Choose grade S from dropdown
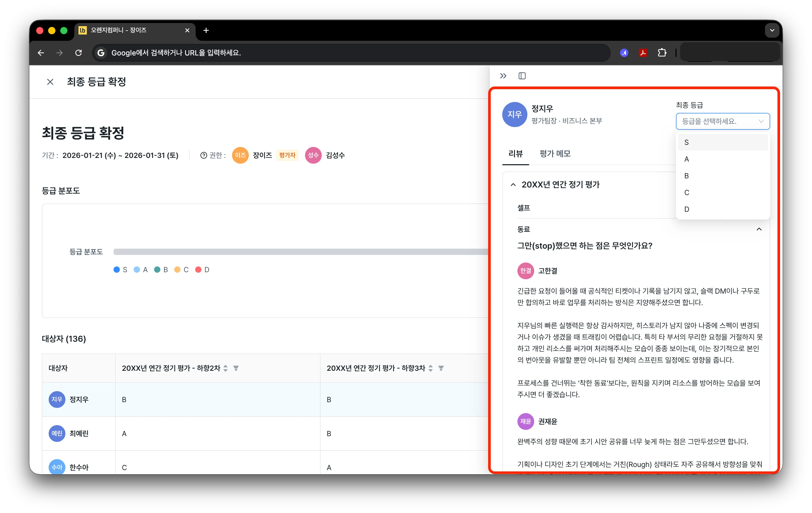The height and width of the screenshot is (513, 812). coord(723,142)
